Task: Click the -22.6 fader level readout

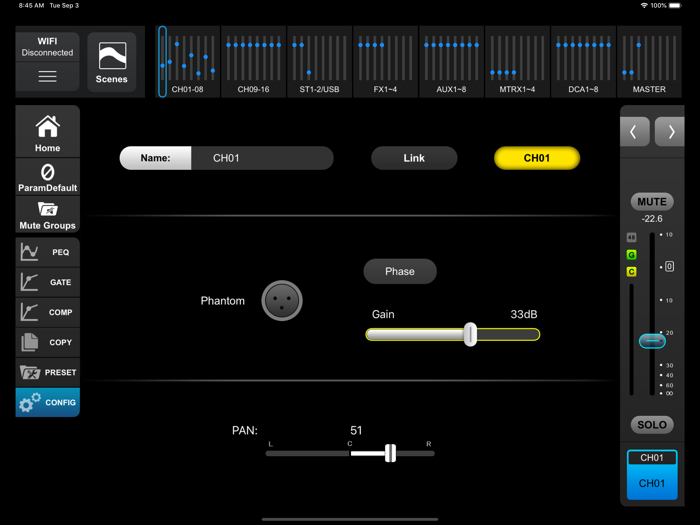Action: pyautogui.click(x=652, y=219)
